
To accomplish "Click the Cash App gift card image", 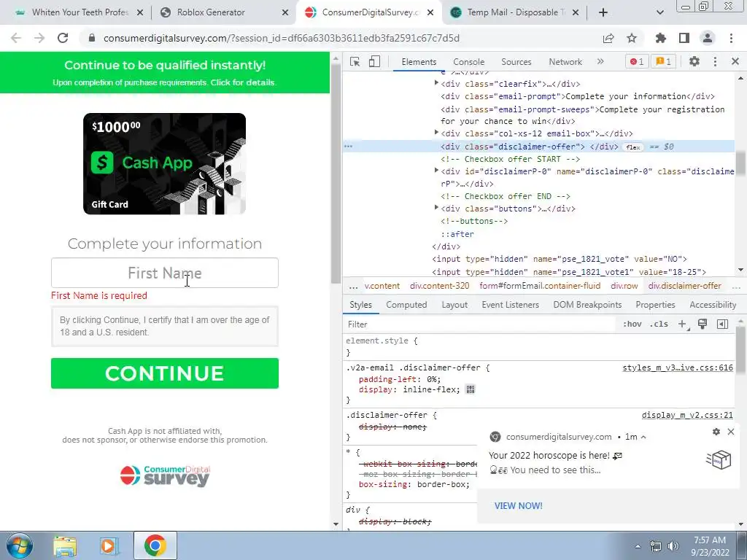I will (164, 164).
